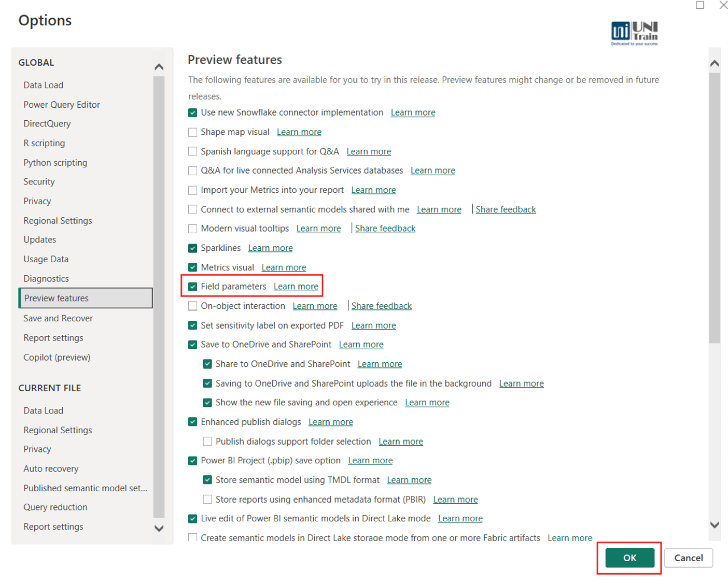Follow Field parameters Learn more link
The image size is (728, 583).
click(x=296, y=287)
